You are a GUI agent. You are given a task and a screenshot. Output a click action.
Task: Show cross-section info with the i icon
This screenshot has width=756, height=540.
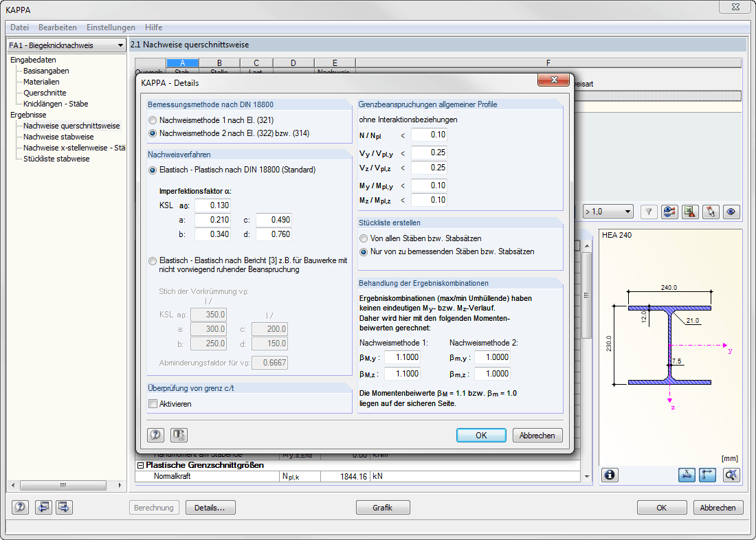click(x=610, y=475)
